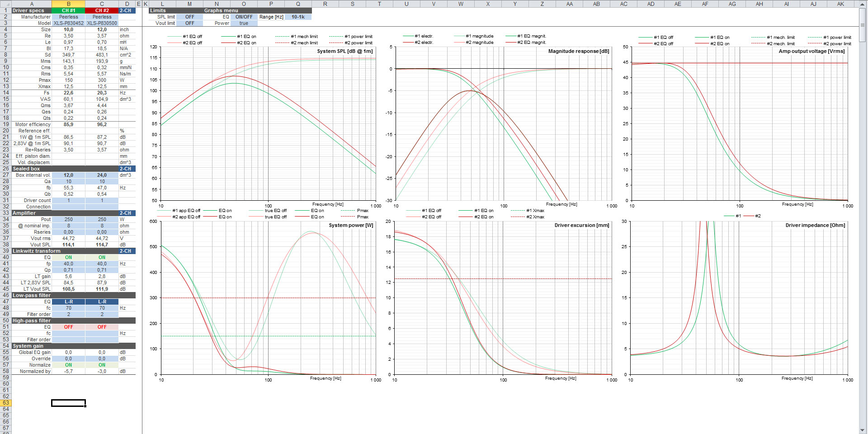Open the Range 10-1k selector
Screen dimensions: 868x434
tap(298, 17)
